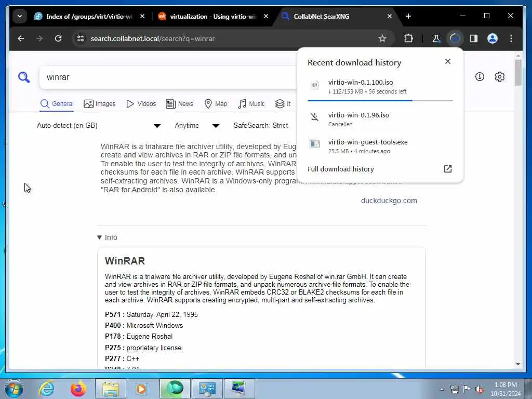Click the scrollbar down arrow

point(518,364)
